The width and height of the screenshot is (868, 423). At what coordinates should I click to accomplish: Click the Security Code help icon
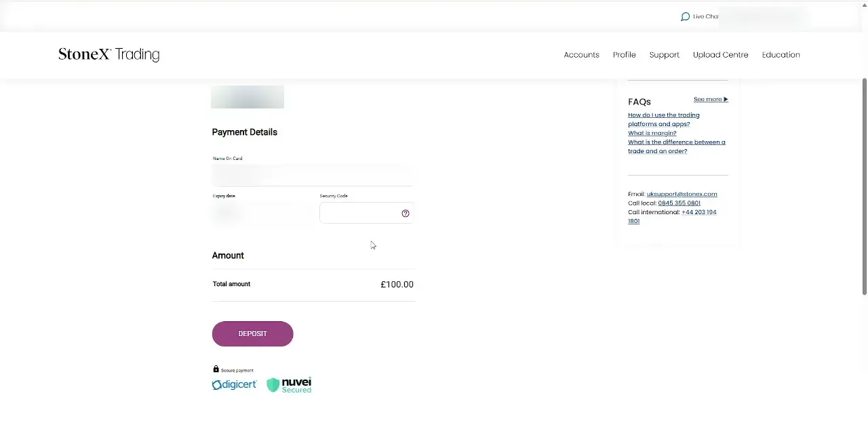(406, 214)
